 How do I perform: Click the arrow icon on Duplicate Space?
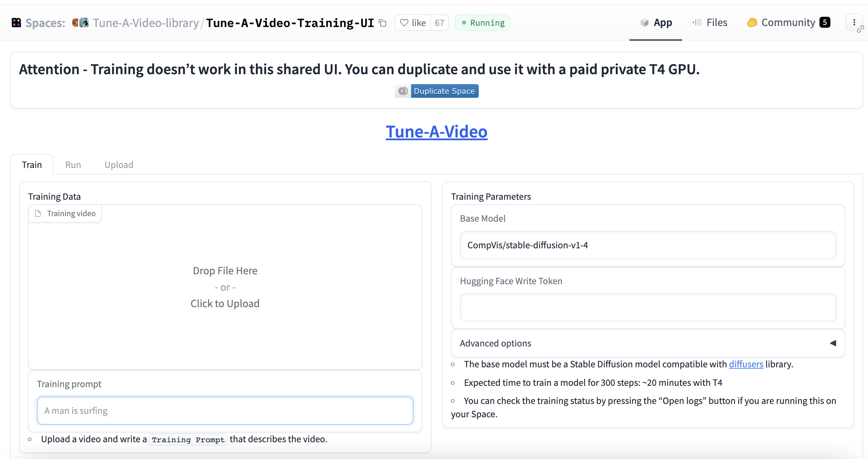tap(403, 91)
